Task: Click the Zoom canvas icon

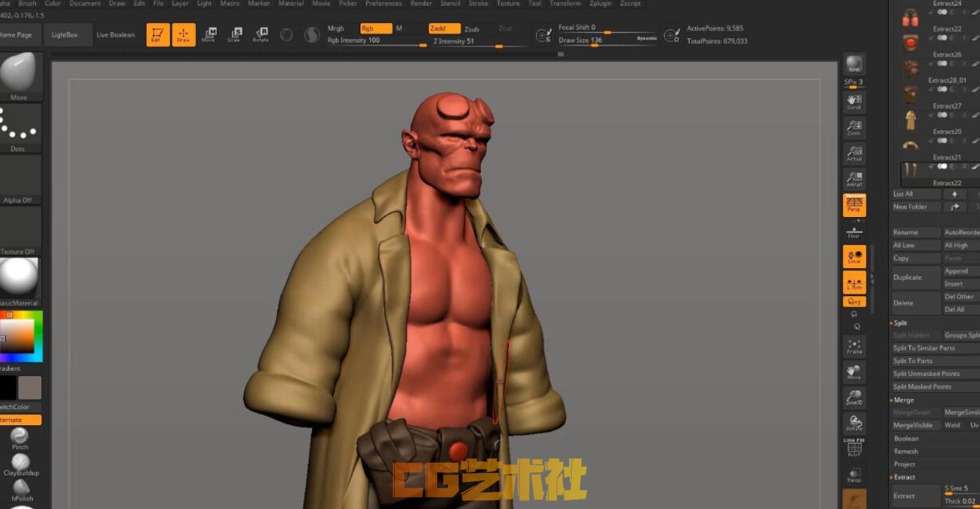Action: click(854, 128)
